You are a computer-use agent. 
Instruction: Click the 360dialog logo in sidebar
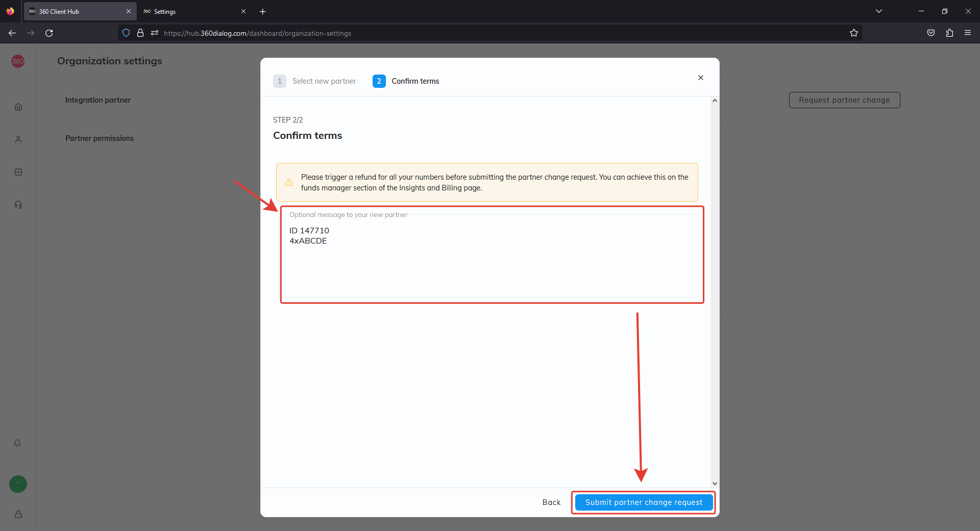(x=18, y=61)
